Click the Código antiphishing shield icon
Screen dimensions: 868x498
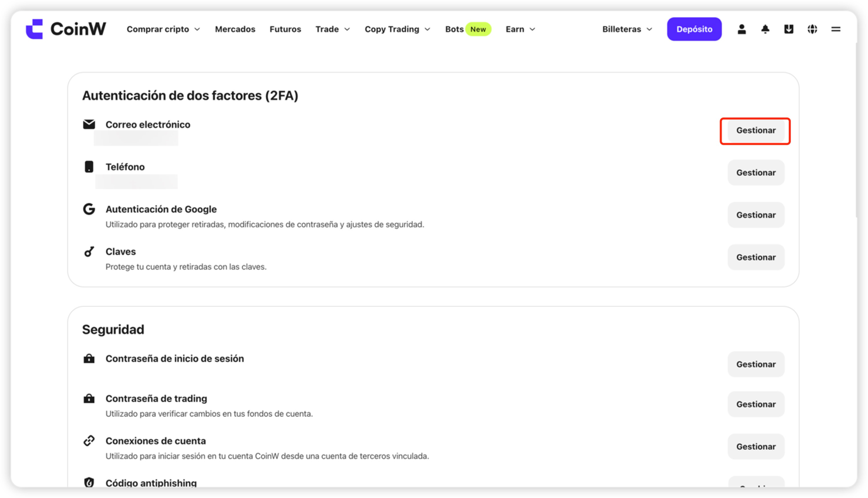tap(89, 482)
